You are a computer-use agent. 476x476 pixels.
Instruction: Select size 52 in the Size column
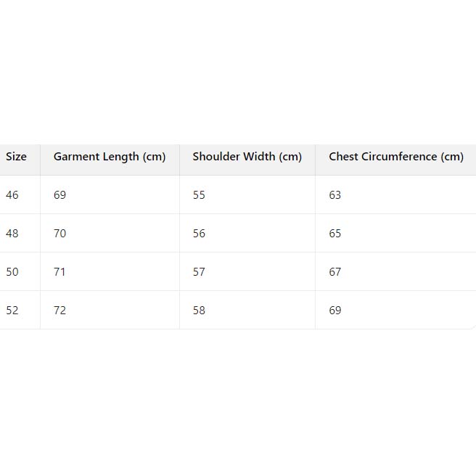[12, 311]
